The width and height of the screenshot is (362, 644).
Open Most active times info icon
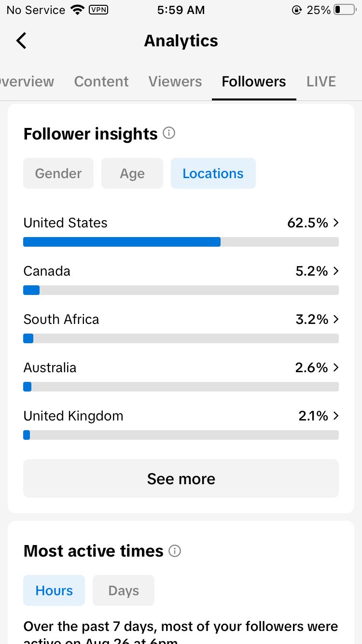point(175,551)
